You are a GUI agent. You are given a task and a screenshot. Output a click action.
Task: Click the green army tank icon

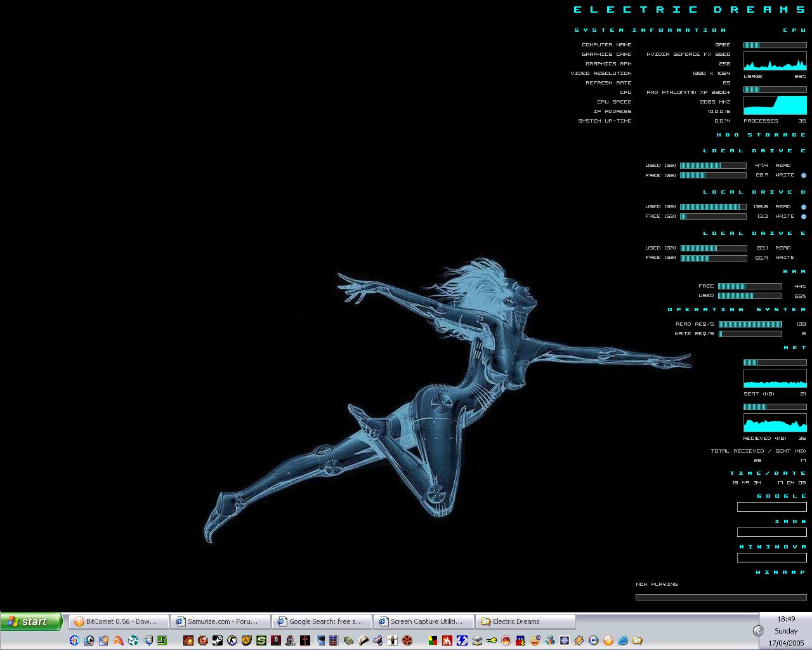tap(348, 640)
